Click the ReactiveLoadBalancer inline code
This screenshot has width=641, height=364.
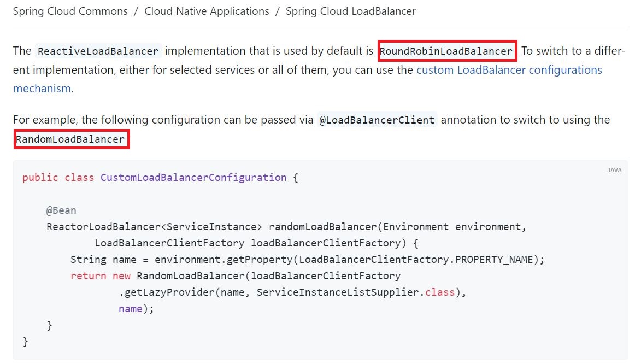98,51
